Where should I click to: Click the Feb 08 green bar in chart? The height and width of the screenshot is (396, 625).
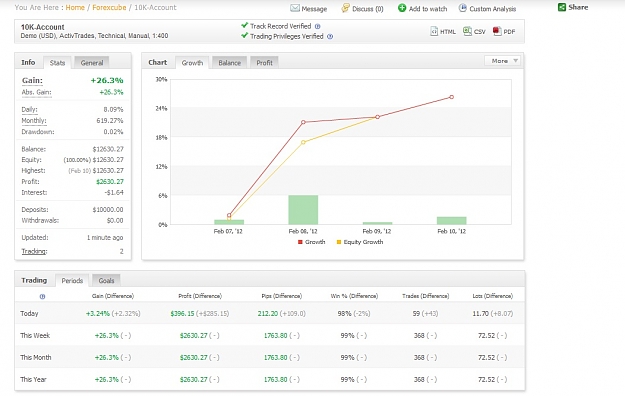coord(303,210)
